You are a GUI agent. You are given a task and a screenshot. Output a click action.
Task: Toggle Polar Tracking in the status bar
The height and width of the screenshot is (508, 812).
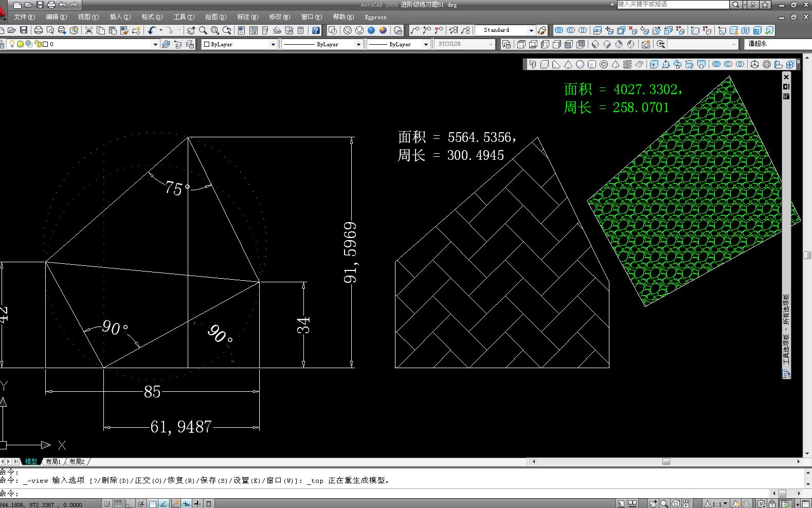tap(141, 504)
